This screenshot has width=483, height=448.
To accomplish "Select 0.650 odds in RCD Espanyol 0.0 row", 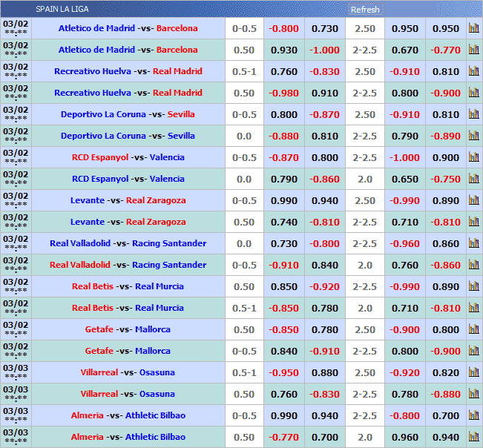I will pyautogui.click(x=404, y=179).
